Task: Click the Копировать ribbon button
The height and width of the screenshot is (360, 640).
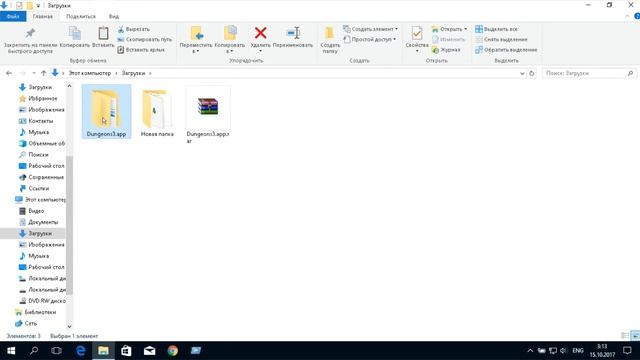Action: pyautogui.click(x=75, y=37)
